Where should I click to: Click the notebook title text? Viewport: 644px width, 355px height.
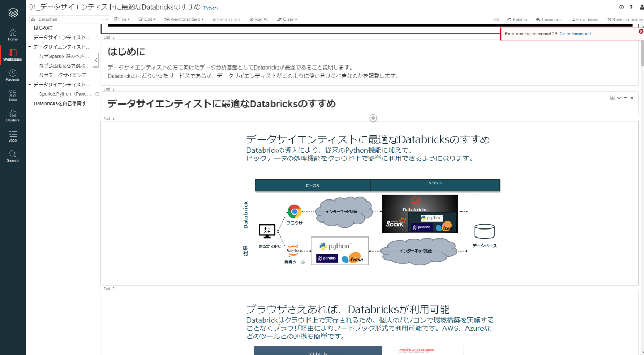pyautogui.click(x=115, y=8)
